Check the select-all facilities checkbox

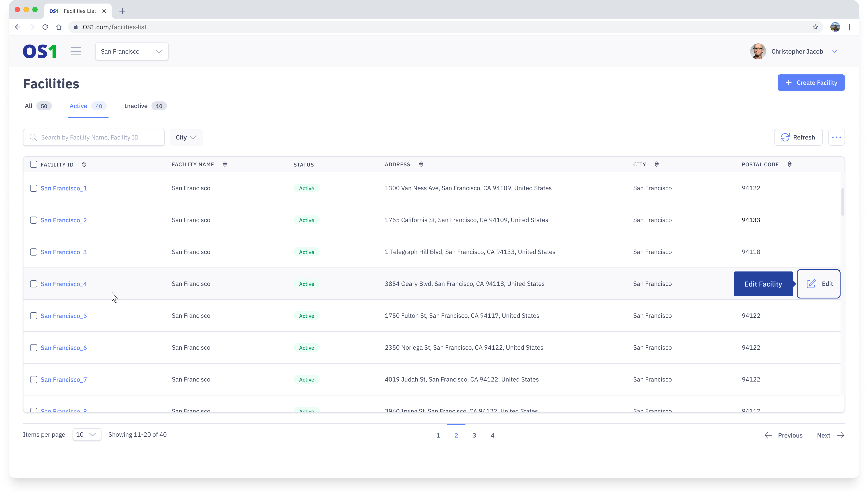coord(33,165)
